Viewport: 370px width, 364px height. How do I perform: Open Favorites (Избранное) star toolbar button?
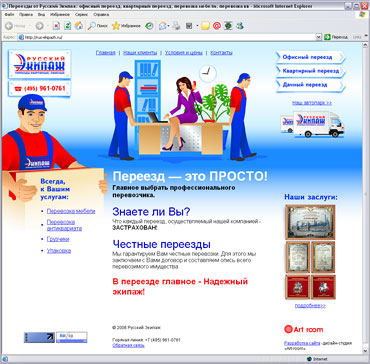click(126, 26)
